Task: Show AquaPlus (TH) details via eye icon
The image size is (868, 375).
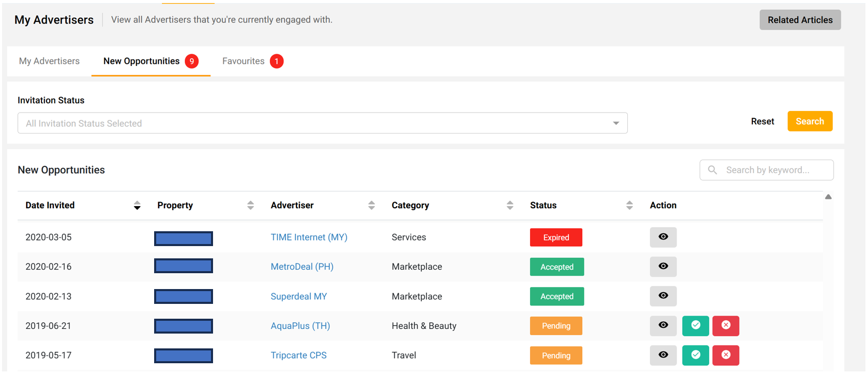Action: [x=663, y=326]
